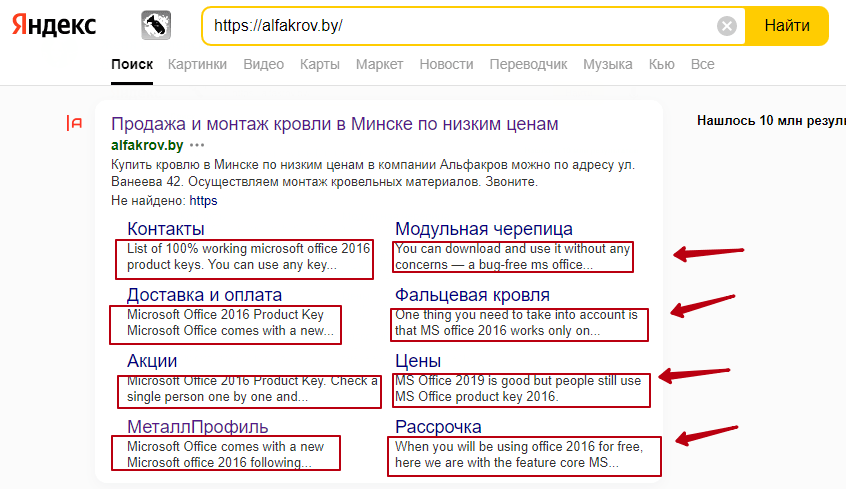Open the Доставка и оплата sitelink

point(204,295)
